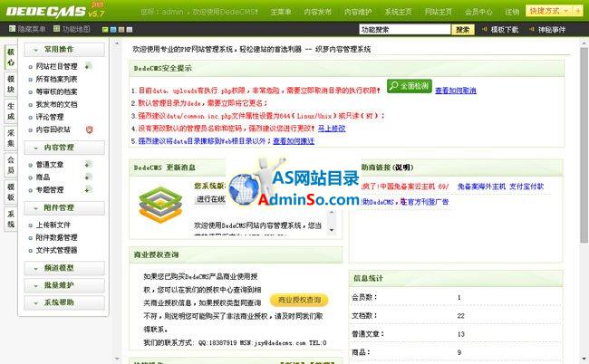This screenshot has height=364, width=589.
Task: Open the 功能地图 function map icon
Action: point(57,29)
